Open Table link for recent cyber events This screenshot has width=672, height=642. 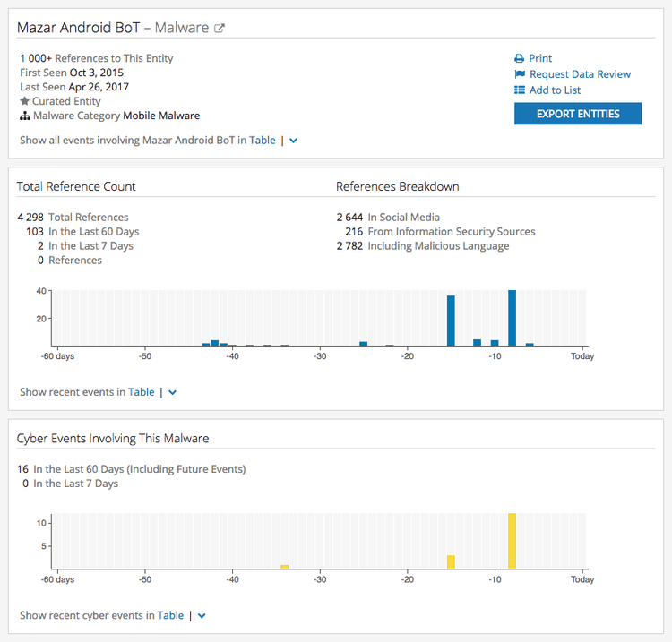point(170,615)
